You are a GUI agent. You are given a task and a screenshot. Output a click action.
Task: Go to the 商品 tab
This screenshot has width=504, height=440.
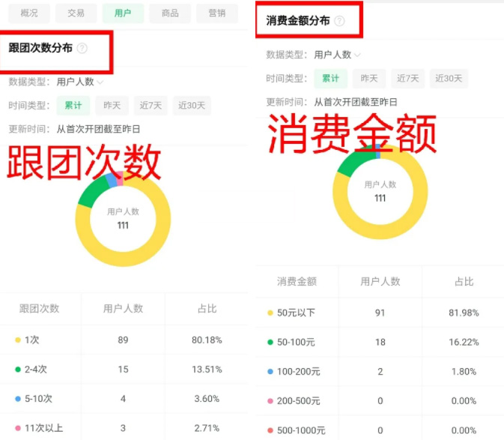(170, 13)
